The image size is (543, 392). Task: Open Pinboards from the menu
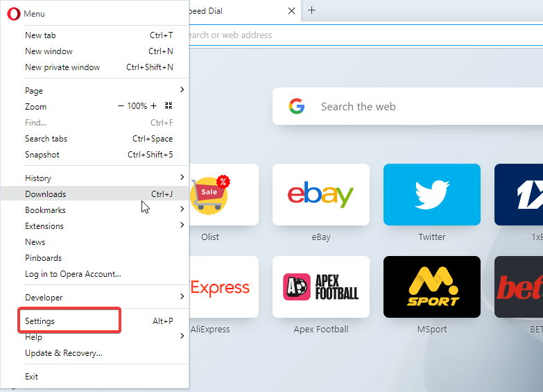click(95, 258)
